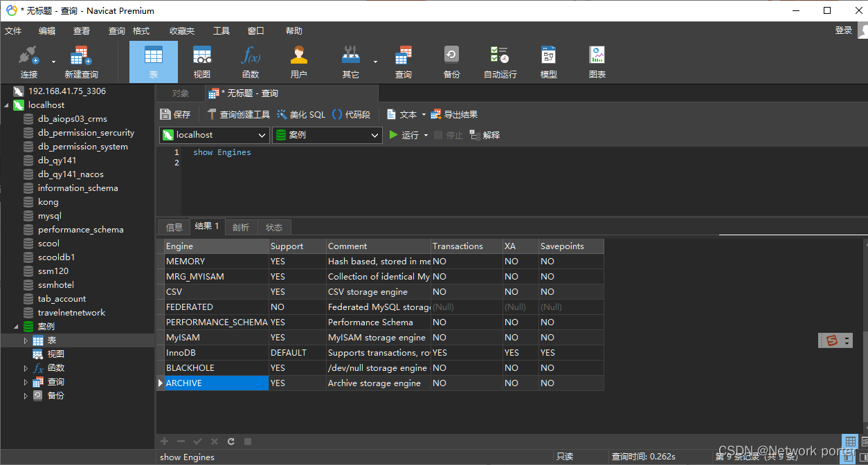Expand the 函数 node in tree
868x465 pixels.
(x=26, y=368)
